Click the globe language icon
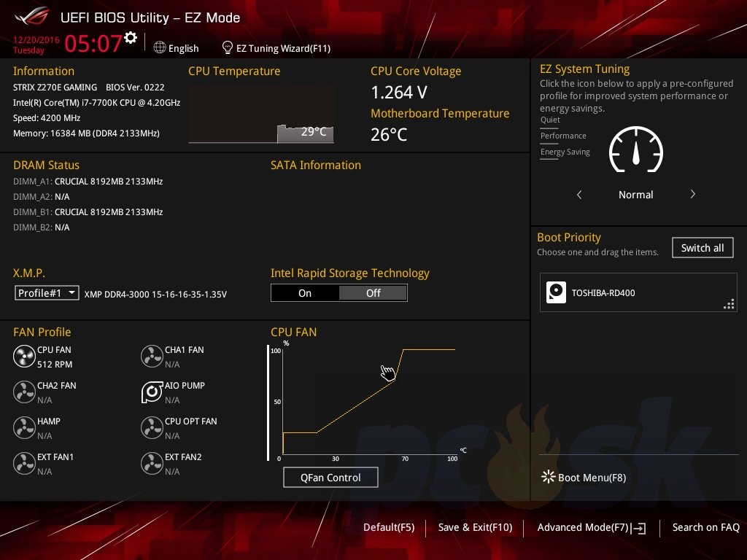This screenshot has height=560, width=747. [160, 47]
